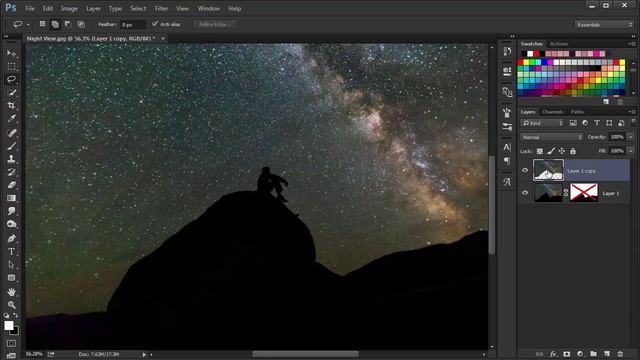Select the Path Selection tool
The width and height of the screenshot is (640, 360).
pos(11,264)
